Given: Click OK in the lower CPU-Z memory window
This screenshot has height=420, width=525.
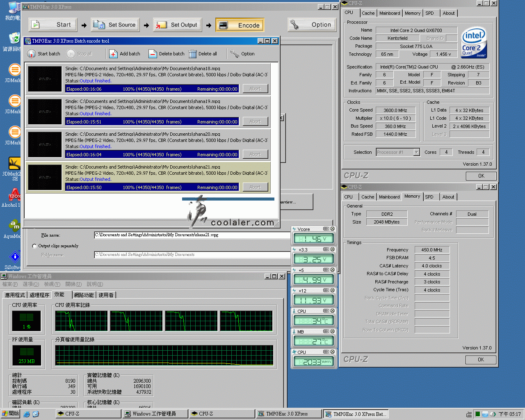Looking at the screenshot, I should (481, 360).
